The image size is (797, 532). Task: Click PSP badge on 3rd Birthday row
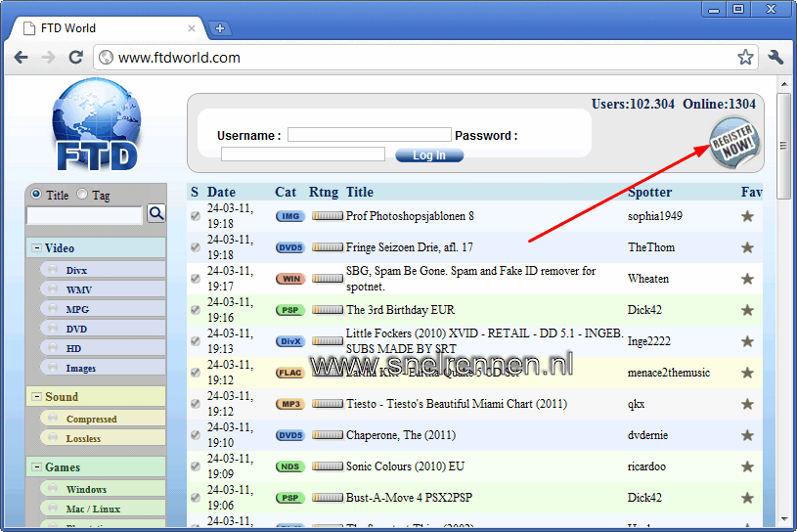point(290,310)
